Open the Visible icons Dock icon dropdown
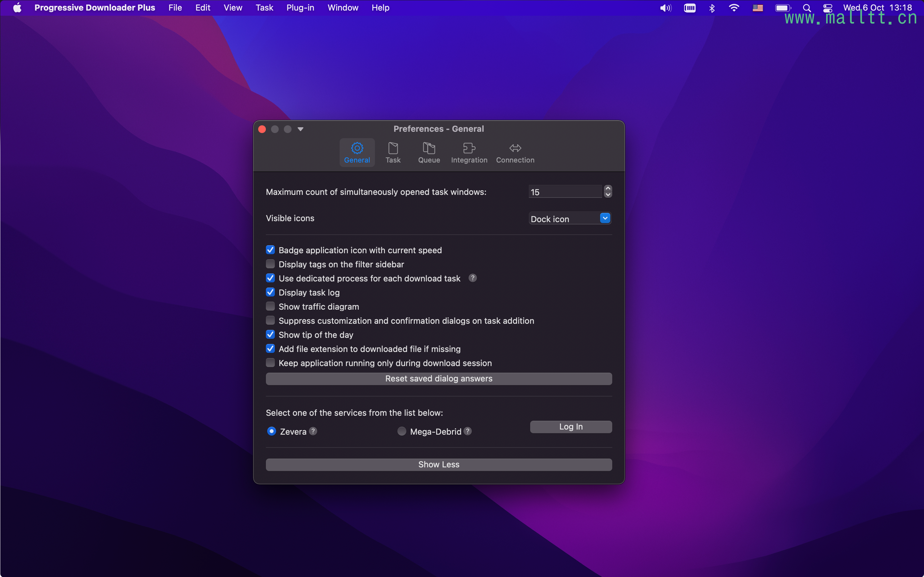Screen dimensions: 924x577 point(570,219)
